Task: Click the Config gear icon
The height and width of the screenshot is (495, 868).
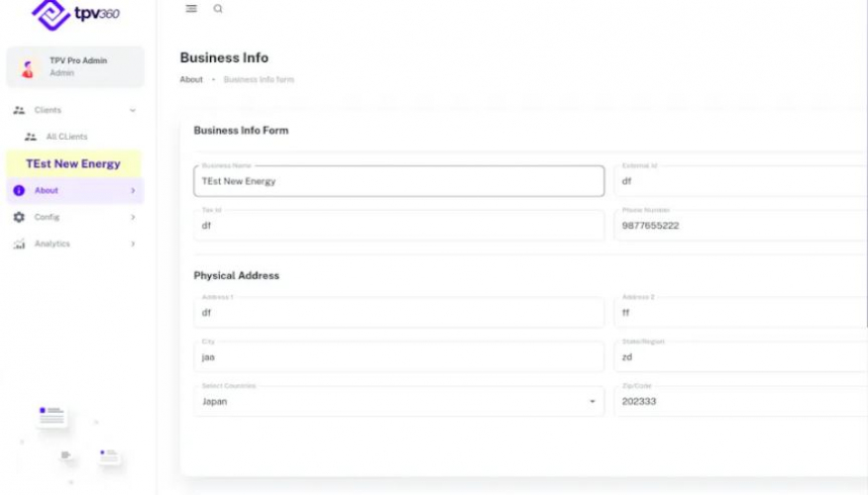Action: [x=19, y=217]
